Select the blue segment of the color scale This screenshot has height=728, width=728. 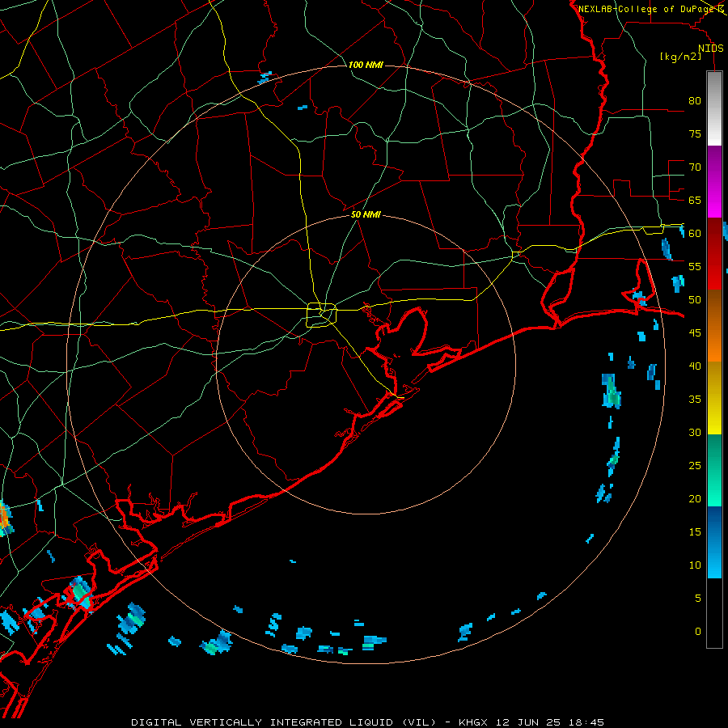point(714,542)
